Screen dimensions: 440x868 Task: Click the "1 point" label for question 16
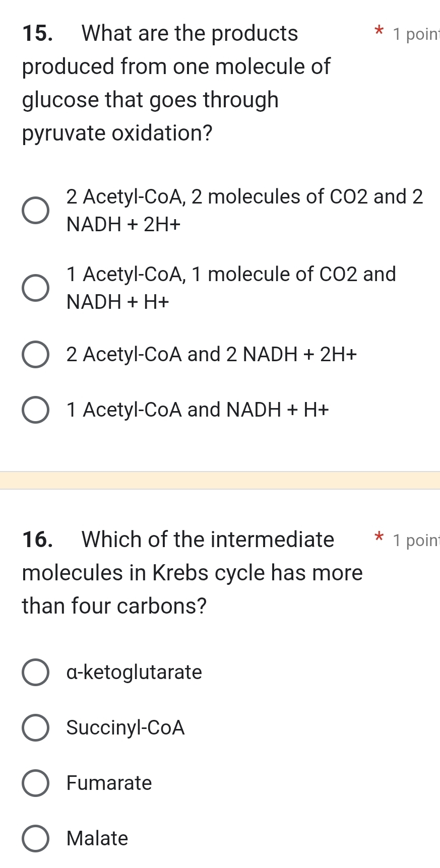[x=418, y=540]
